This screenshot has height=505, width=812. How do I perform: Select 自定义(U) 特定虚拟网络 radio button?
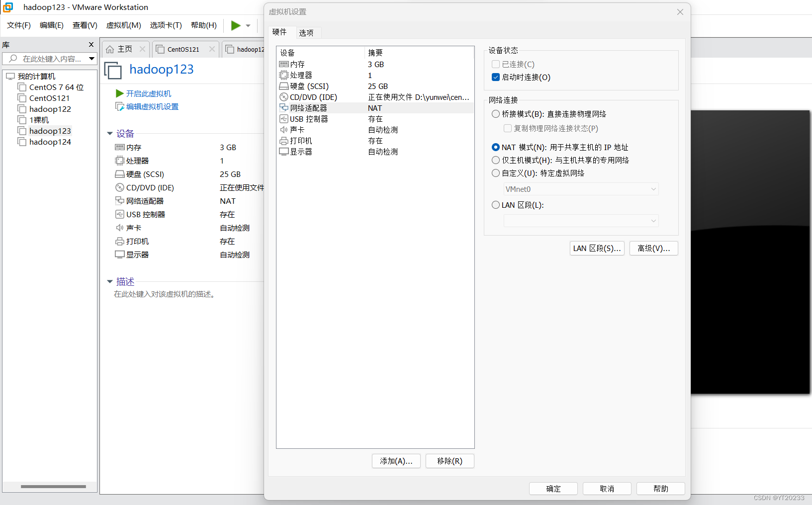[x=496, y=173]
